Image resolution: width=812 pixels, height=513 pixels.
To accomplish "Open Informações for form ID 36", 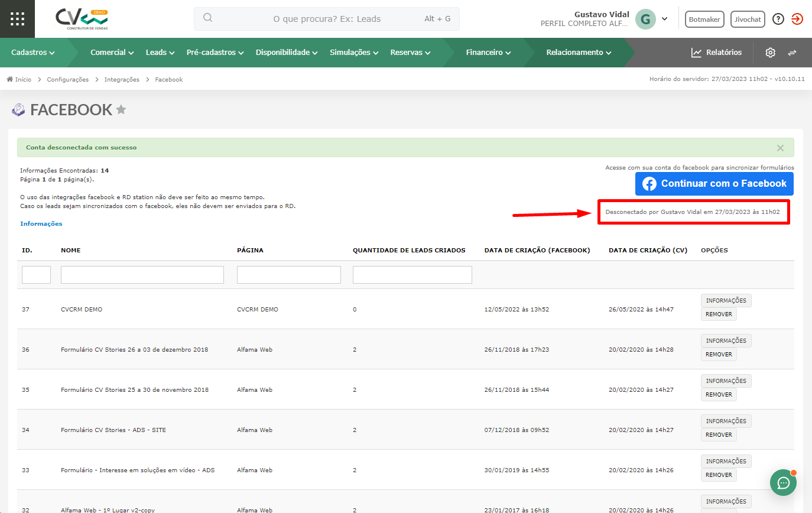I will coord(726,340).
